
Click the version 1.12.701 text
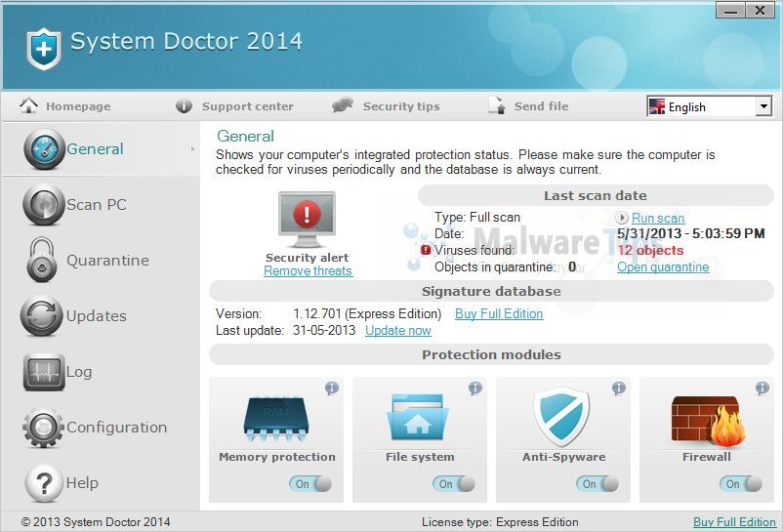point(367,313)
